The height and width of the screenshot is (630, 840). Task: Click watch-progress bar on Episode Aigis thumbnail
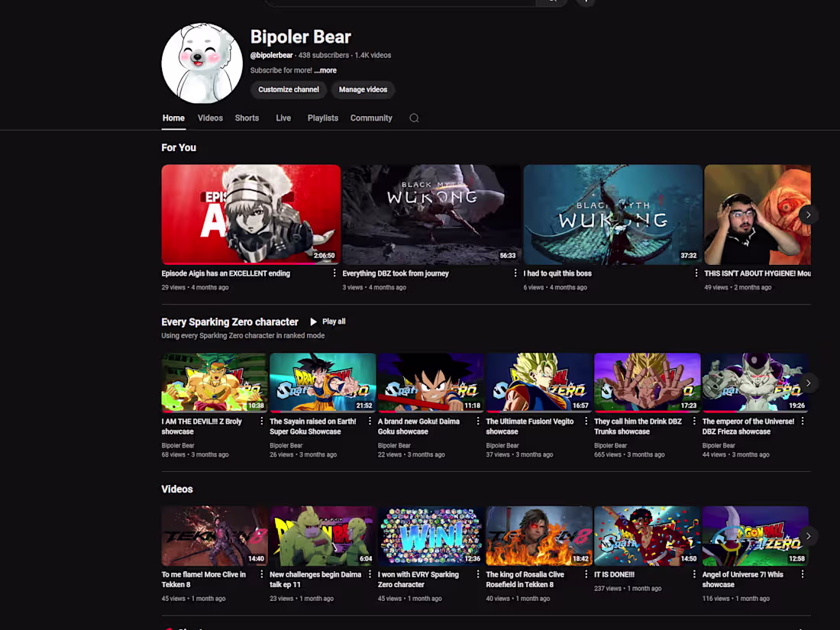(x=250, y=263)
